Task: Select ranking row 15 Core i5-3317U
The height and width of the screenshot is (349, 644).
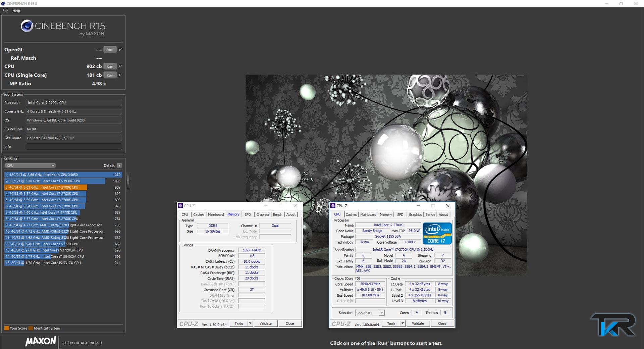Action: point(63,263)
